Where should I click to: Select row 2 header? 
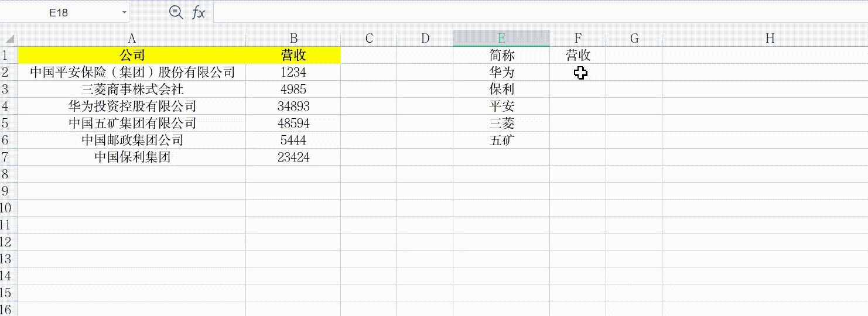[x=9, y=73]
